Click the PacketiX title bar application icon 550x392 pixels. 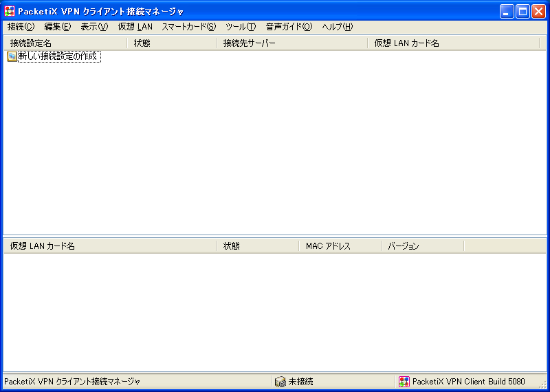[x=10, y=11]
